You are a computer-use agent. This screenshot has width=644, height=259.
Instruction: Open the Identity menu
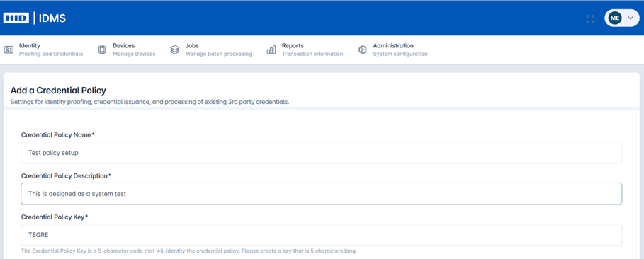coord(43,50)
